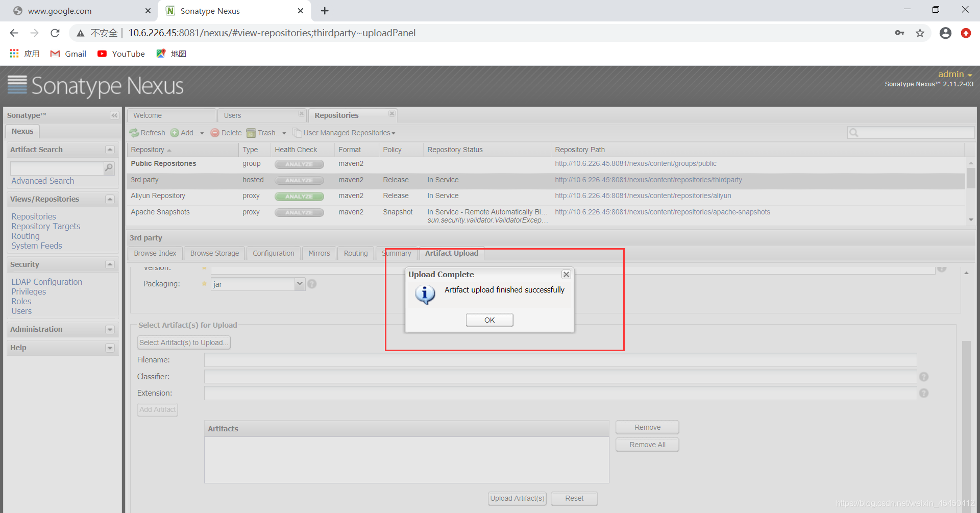
Task: Open User Managed Repositories filter dropdown
Action: 344,133
